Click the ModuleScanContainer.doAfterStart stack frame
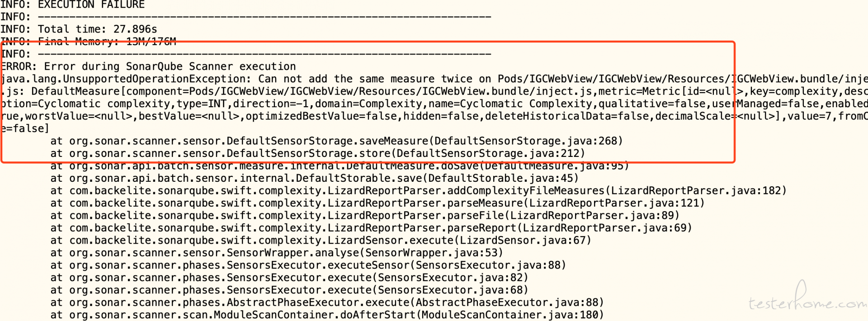 327,315
